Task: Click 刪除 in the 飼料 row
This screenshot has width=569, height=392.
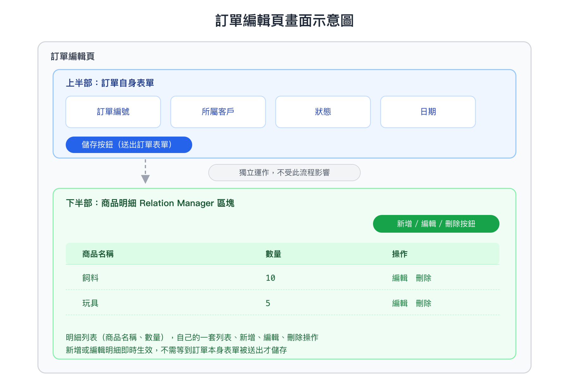Action: (424, 278)
